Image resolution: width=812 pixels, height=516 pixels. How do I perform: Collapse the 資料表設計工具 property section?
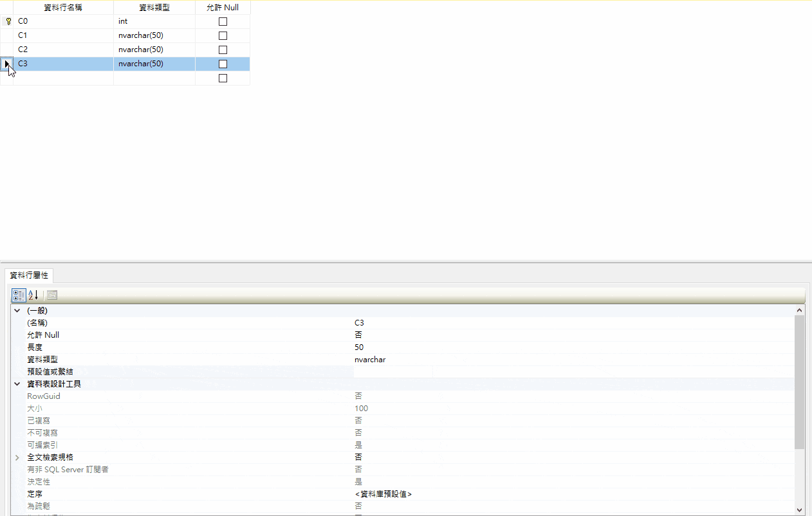(x=17, y=384)
